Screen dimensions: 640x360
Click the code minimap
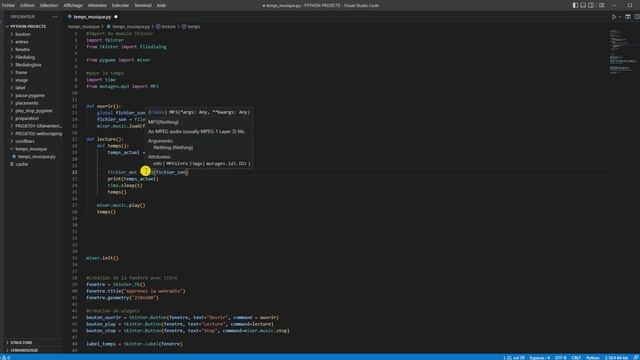pos(623,51)
